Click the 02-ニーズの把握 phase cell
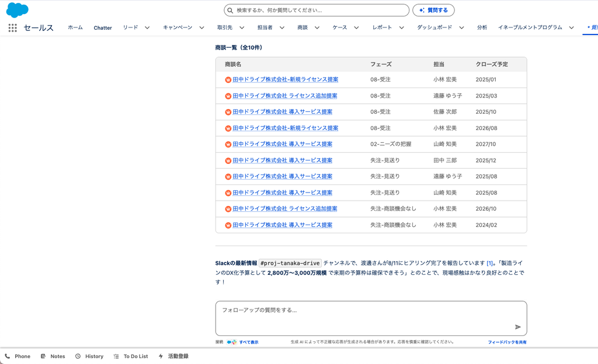Image resolution: width=598 pixels, height=364 pixels. [391, 144]
